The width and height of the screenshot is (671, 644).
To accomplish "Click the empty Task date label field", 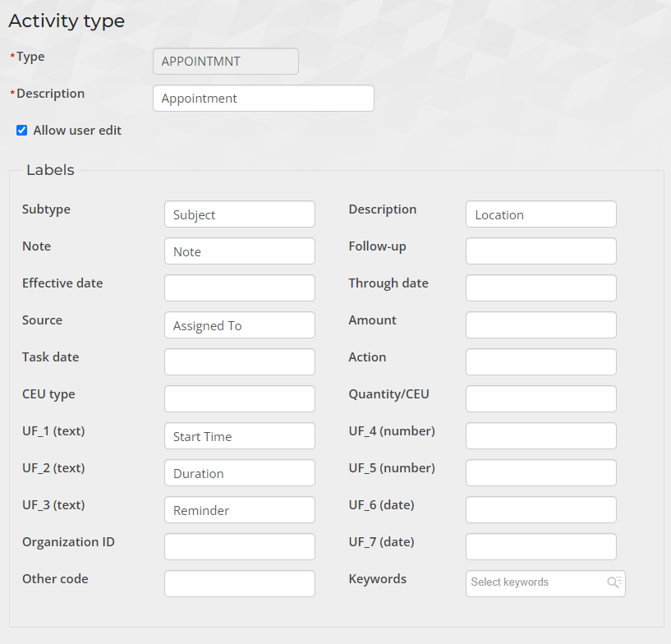I will (239, 361).
